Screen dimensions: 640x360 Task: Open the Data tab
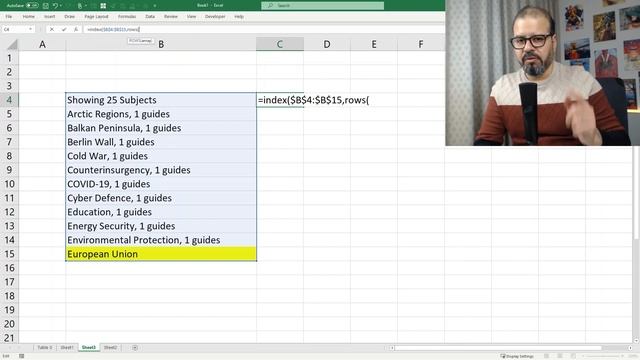click(150, 17)
